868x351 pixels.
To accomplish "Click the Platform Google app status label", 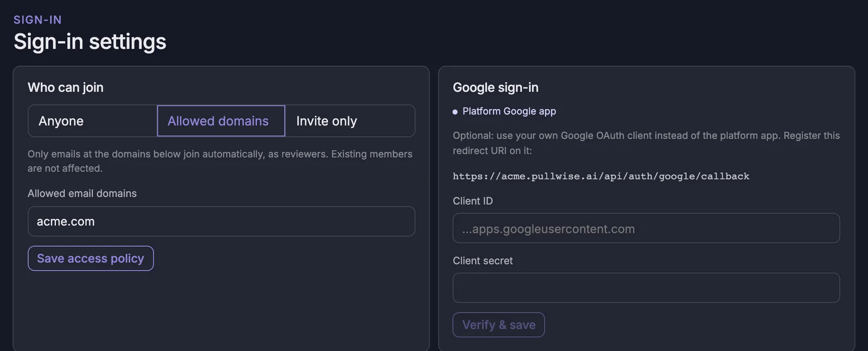I will point(509,111).
